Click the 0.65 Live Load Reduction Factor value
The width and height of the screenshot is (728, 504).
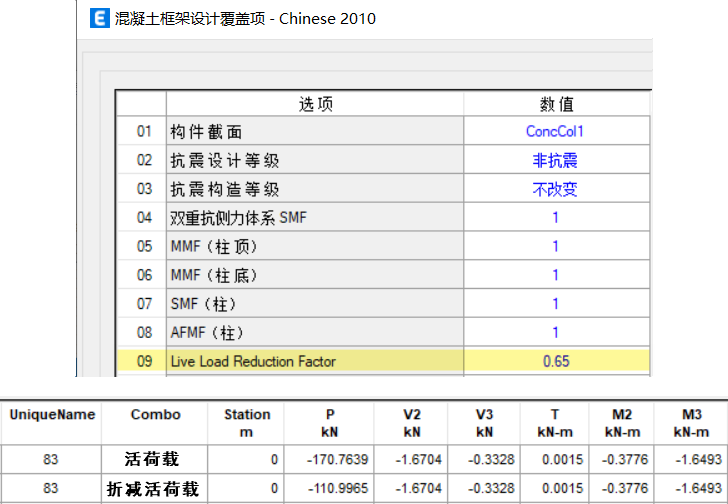click(555, 361)
